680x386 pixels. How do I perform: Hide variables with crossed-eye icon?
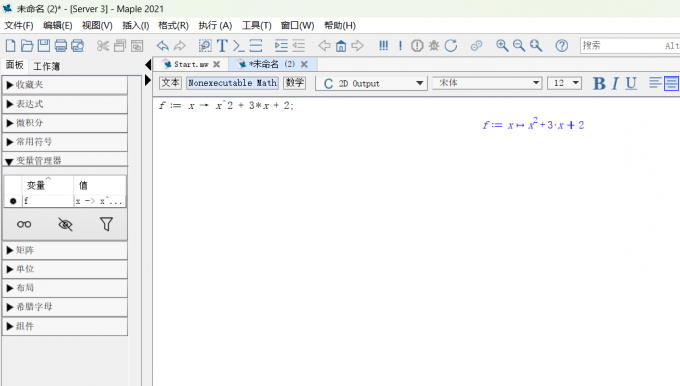(x=65, y=224)
